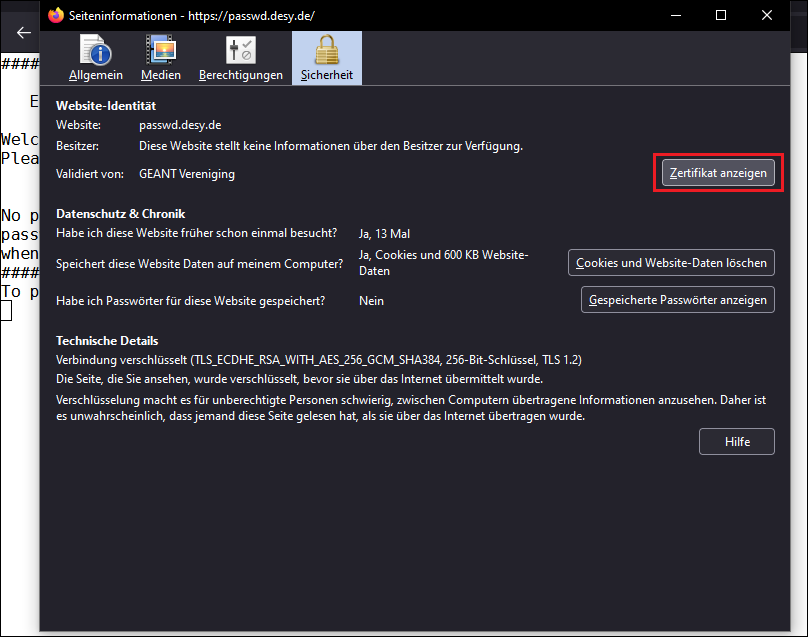The height and width of the screenshot is (637, 808).
Task: Click the visit count 'Ja, 13 Mal'
Action: point(384,234)
